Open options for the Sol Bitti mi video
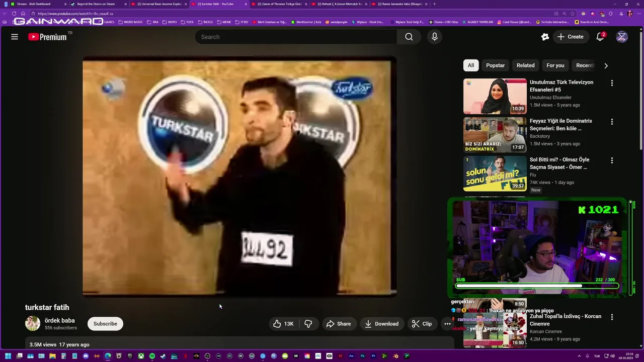Screen dimensions: 644x362 [x=612, y=160]
